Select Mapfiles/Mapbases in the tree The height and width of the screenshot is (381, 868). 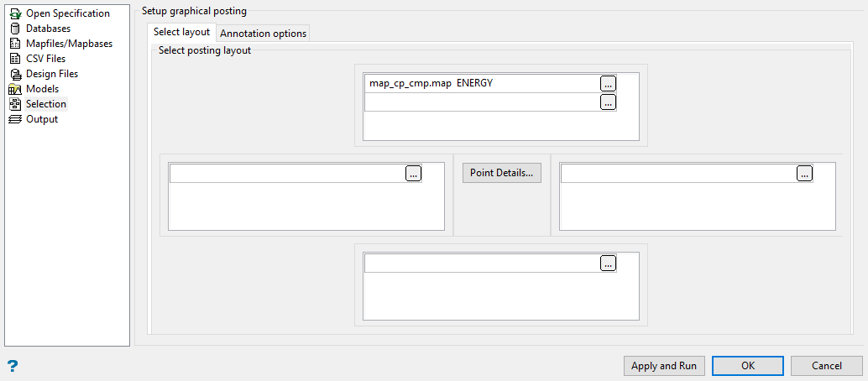[69, 43]
